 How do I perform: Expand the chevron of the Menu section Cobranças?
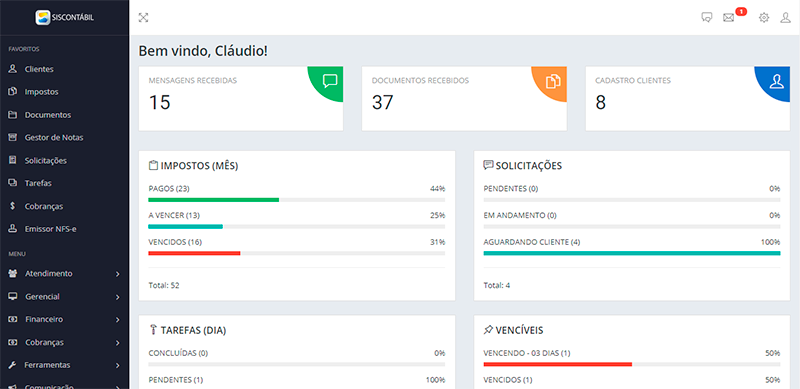click(x=118, y=343)
